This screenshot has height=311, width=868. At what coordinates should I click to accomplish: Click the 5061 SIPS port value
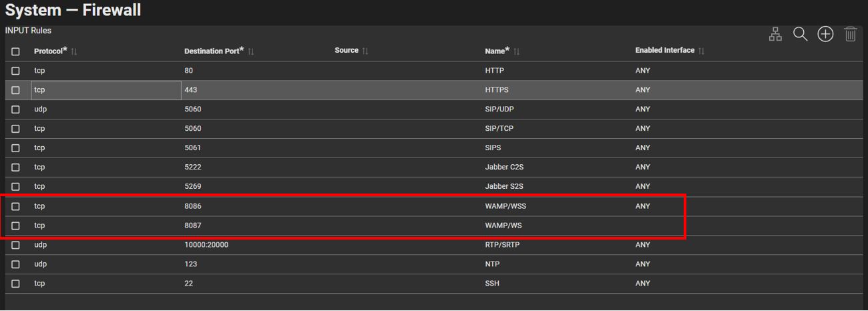[x=192, y=148]
